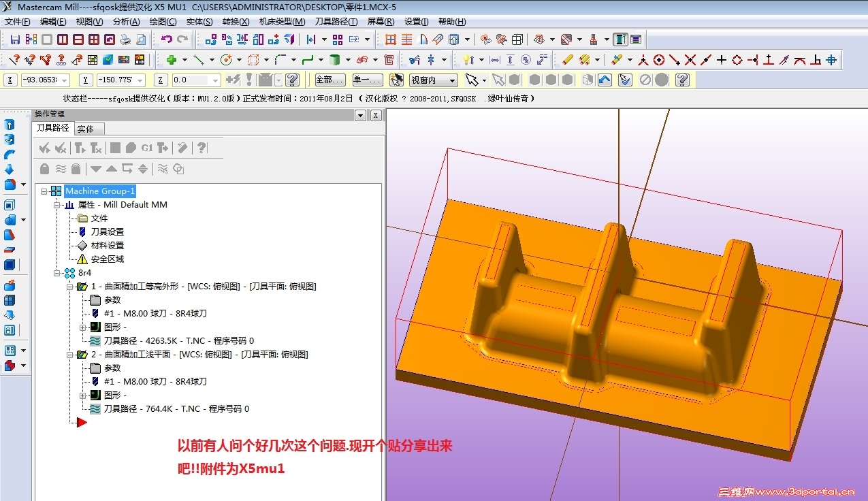Click the endpoint snap icon with red circle
This screenshot has height=501, width=868.
(658, 60)
